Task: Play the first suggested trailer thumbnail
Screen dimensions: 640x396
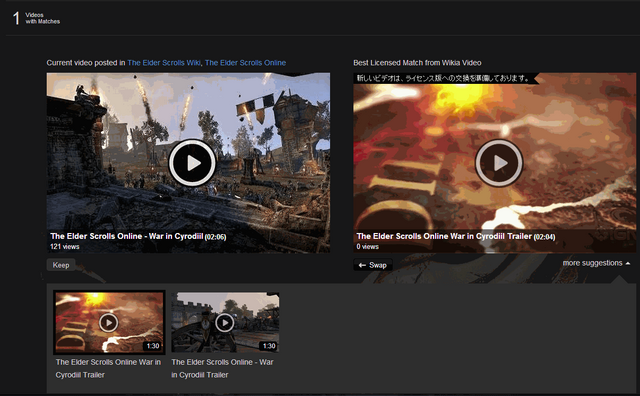Action: 109,323
